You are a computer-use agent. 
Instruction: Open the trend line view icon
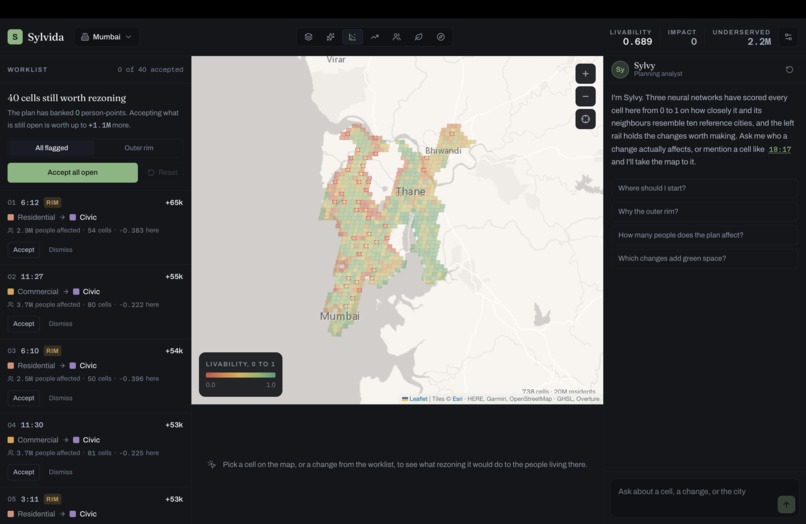click(x=375, y=37)
